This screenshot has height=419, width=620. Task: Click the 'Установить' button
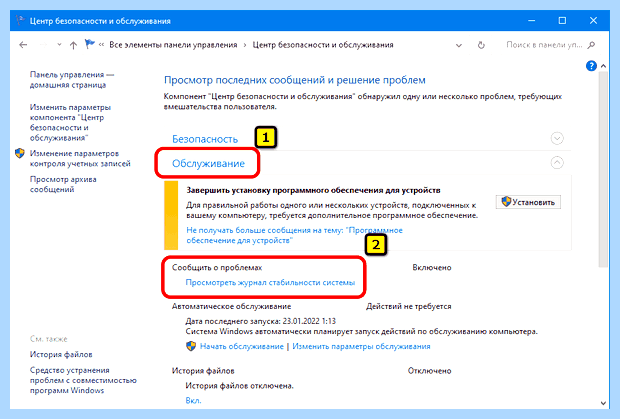coord(528,202)
